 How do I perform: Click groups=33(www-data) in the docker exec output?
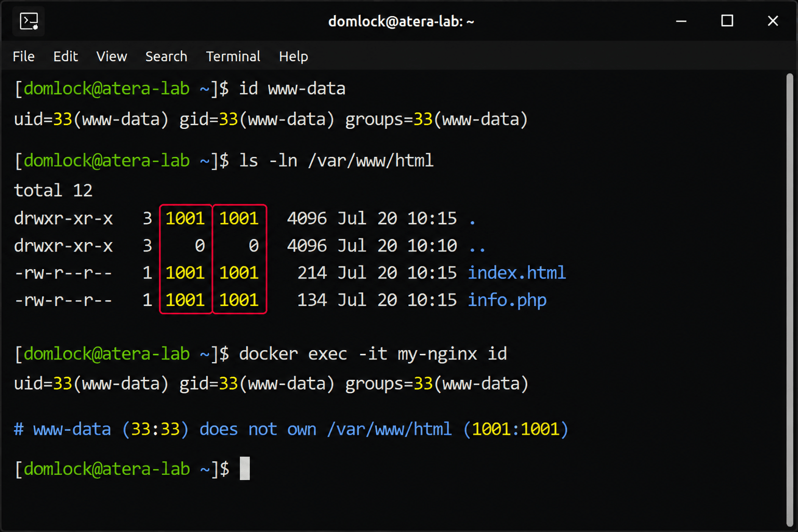437,384
